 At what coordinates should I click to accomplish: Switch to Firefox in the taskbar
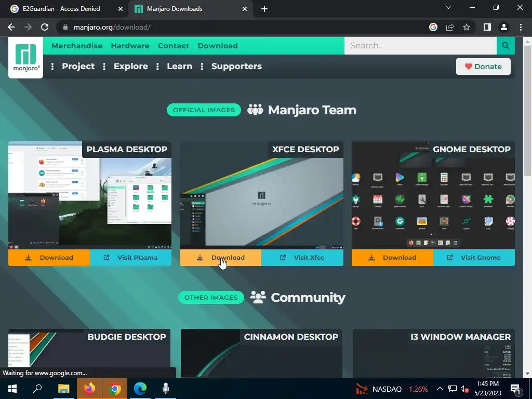[89, 389]
